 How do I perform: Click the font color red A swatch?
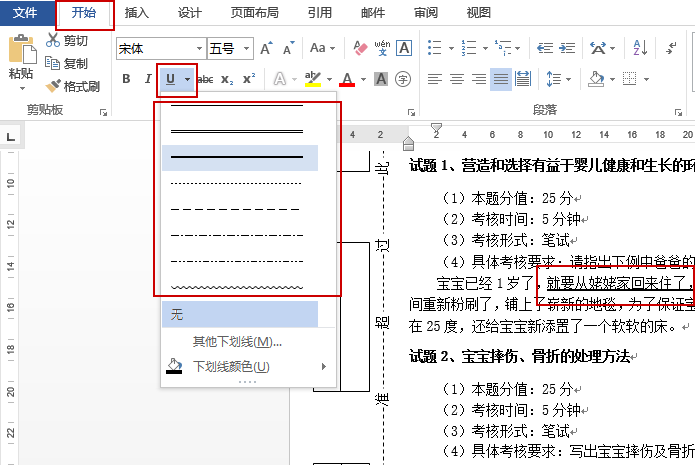click(x=347, y=79)
